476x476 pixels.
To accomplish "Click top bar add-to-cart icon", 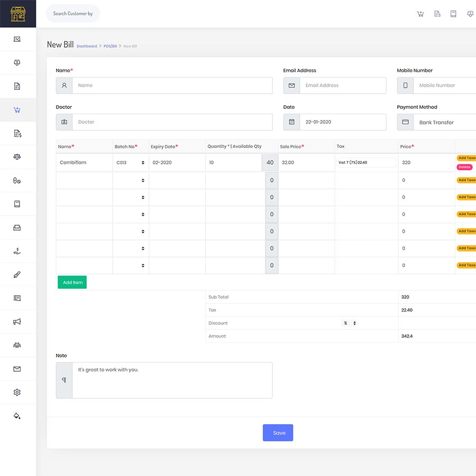I will tap(420, 14).
